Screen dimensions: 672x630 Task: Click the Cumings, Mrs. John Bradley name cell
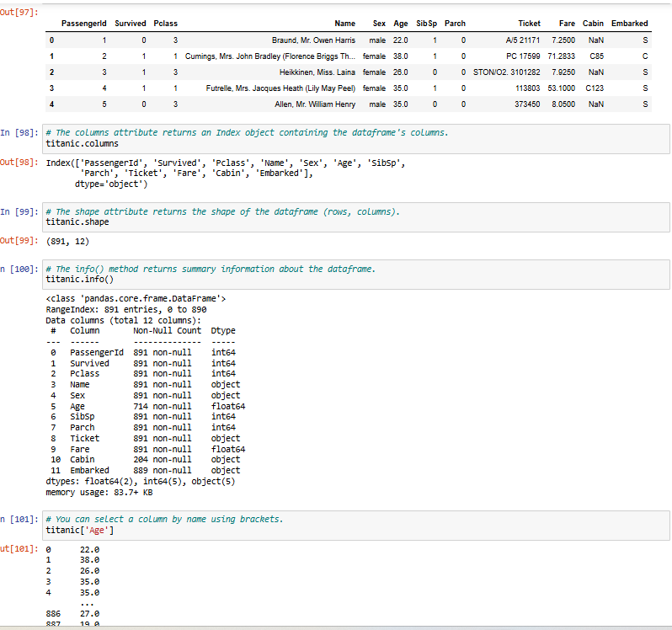pos(270,56)
